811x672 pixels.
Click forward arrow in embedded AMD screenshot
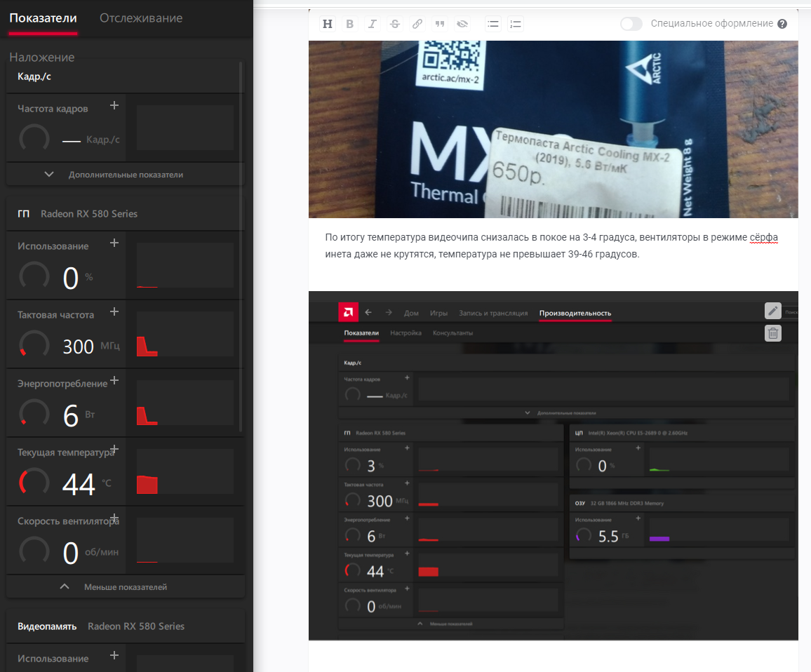click(389, 312)
